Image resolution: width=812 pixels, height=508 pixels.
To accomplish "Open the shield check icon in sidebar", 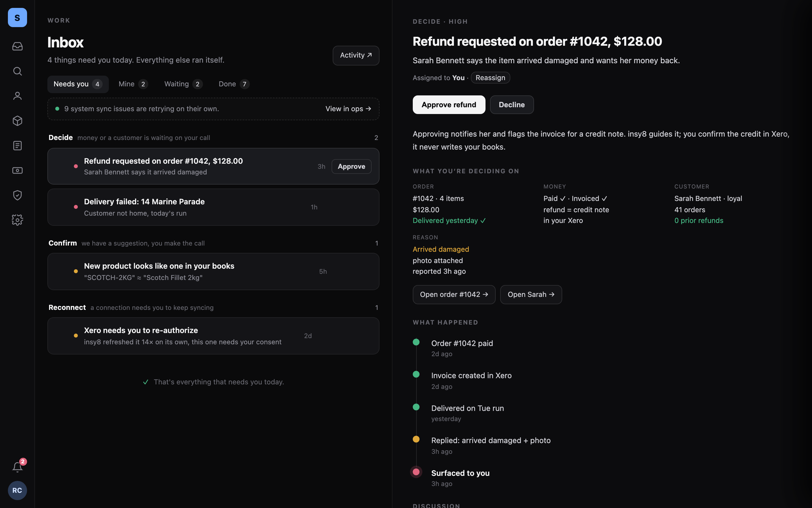I will (x=17, y=195).
